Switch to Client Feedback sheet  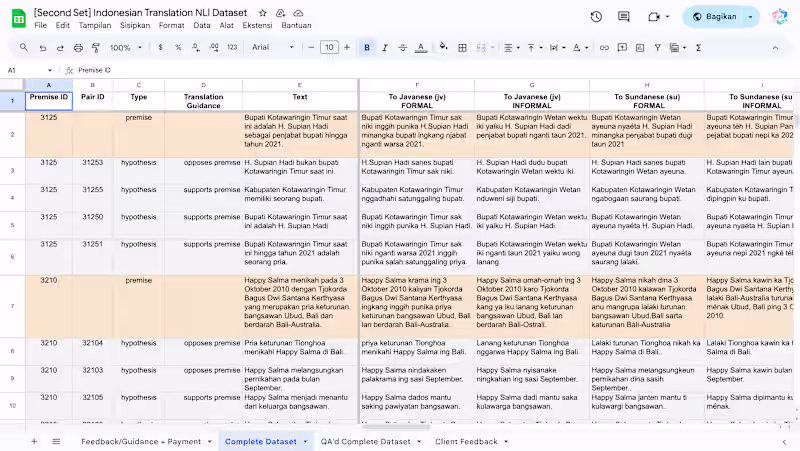[x=466, y=441]
